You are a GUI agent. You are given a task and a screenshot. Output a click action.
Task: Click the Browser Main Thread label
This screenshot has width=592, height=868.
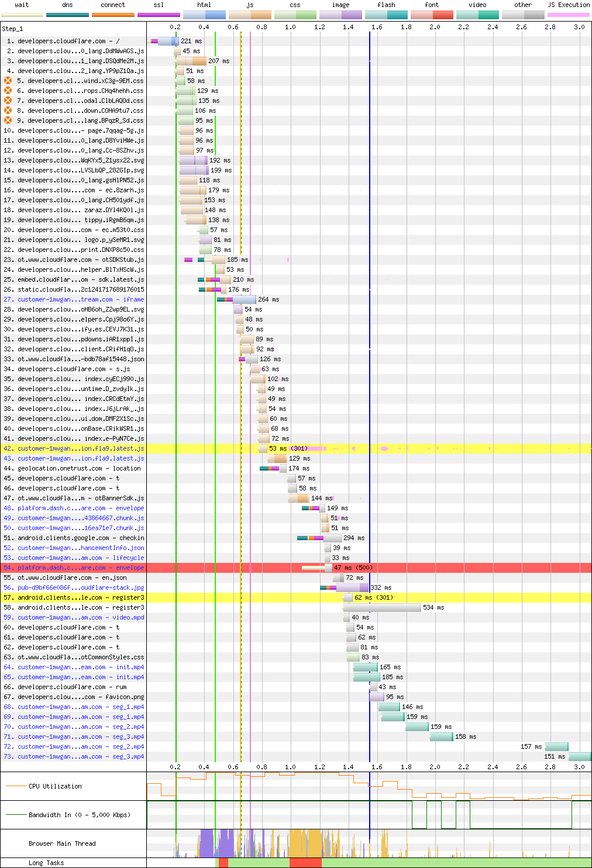(62, 843)
